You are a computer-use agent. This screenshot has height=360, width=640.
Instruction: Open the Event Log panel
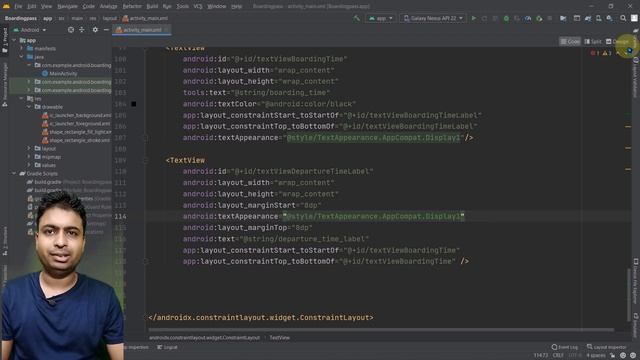[565, 347]
